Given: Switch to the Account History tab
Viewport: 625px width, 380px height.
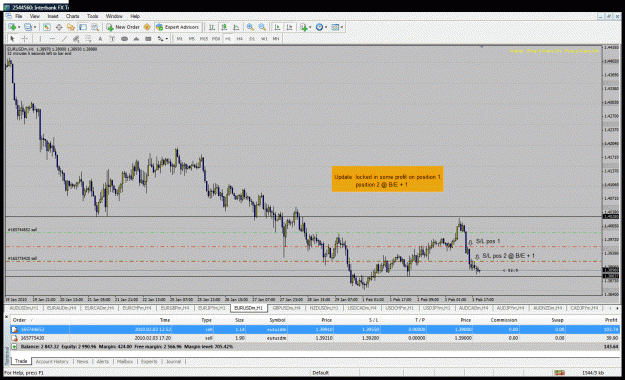Looking at the screenshot, I should click(52, 361).
